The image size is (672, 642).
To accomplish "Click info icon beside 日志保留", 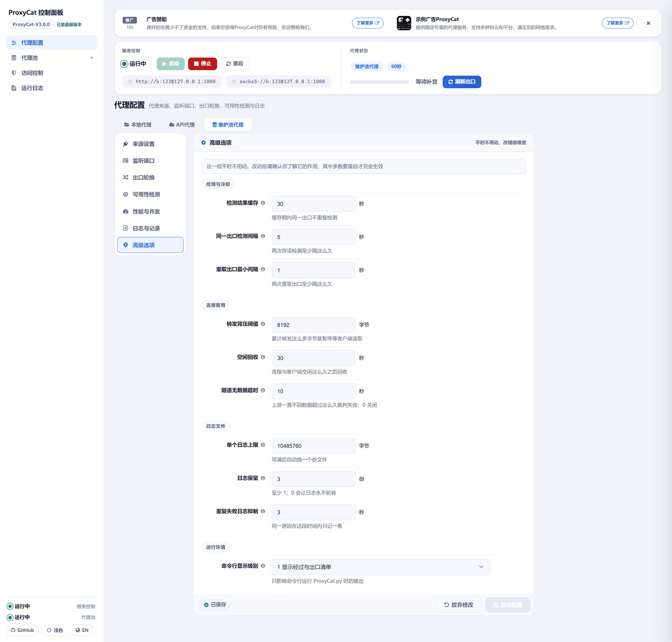I will point(263,478).
